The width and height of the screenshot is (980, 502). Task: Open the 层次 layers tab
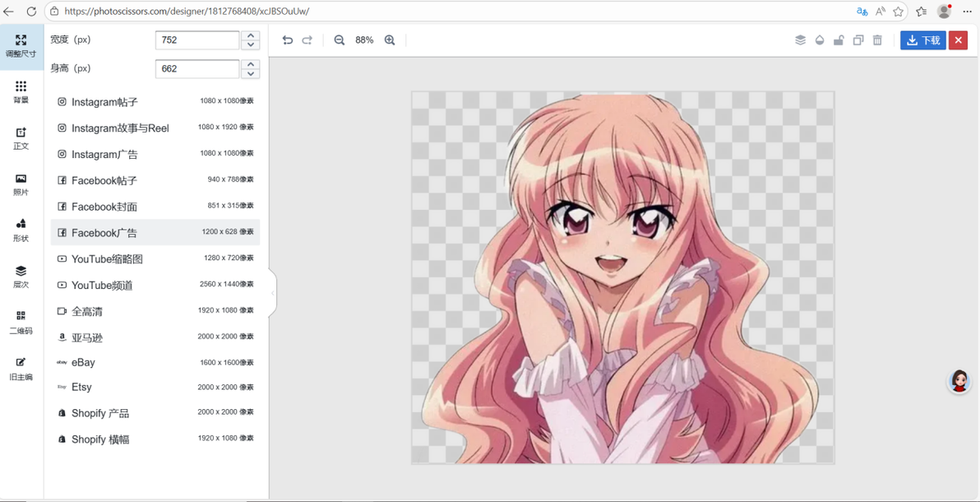[x=21, y=277]
